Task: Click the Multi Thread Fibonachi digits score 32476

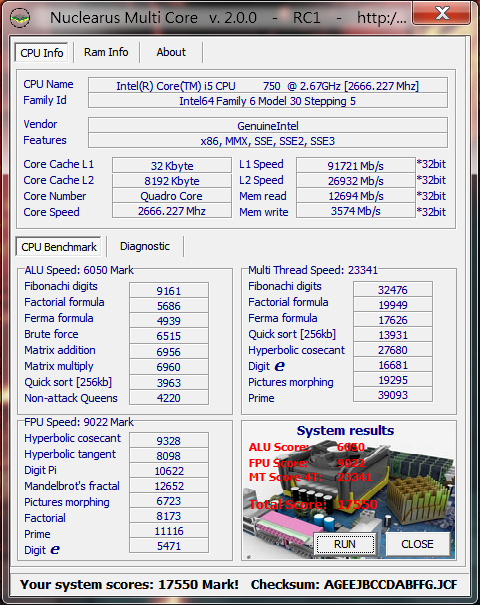Action: [393, 289]
